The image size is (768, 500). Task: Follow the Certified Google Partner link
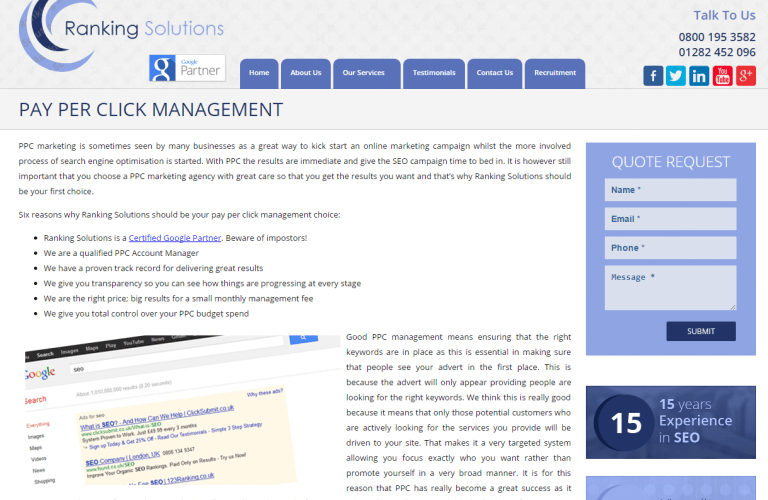pos(175,238)
